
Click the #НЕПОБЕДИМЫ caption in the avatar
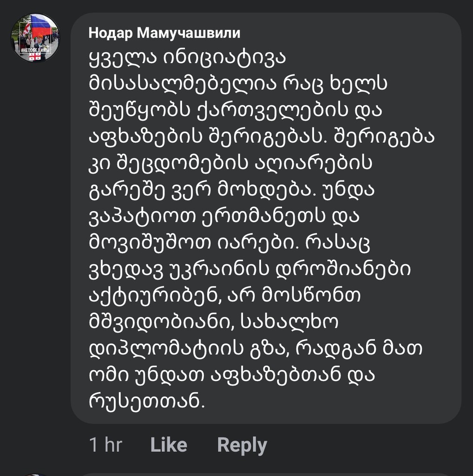tap(35, 49)
